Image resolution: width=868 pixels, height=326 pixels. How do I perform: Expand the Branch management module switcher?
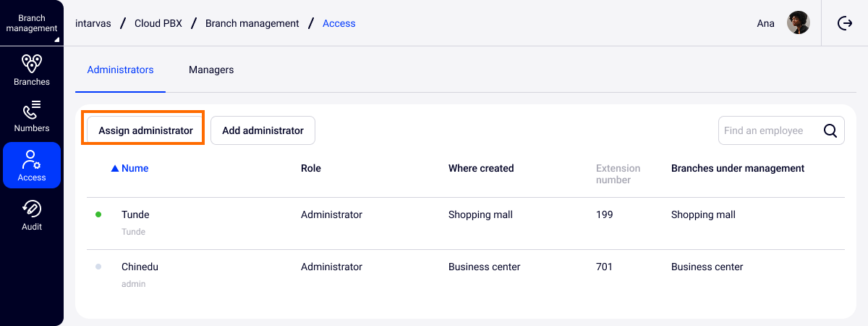pos(32,23)
